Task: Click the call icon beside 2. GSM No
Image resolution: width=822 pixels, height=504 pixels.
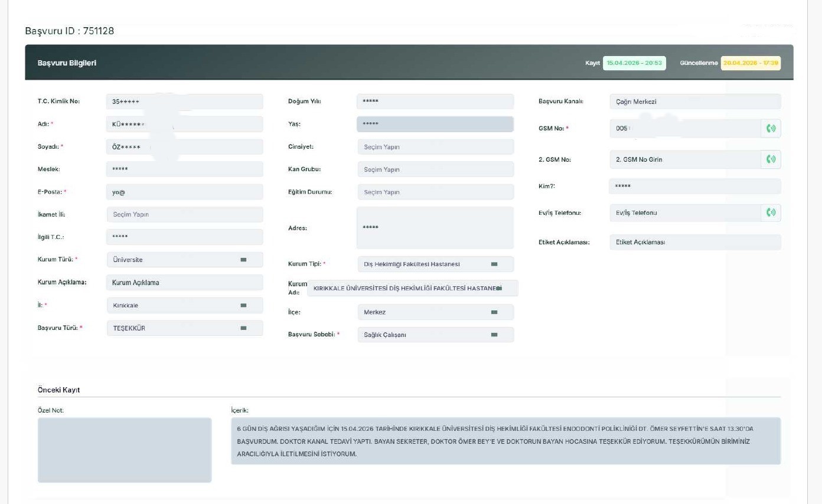Action: [x=771, y=159]
